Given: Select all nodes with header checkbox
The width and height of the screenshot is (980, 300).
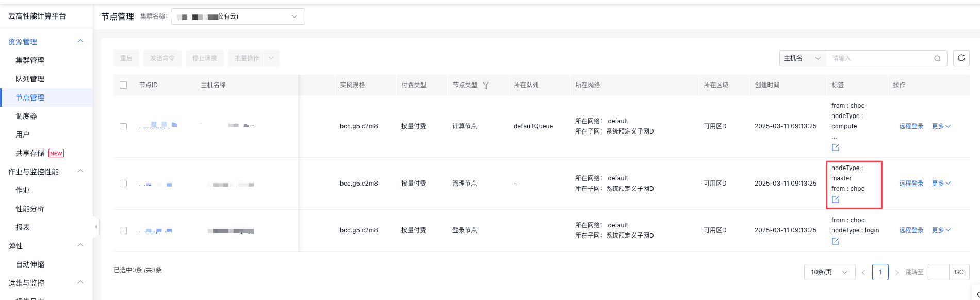Looking at the screenshot, I should (123, 85).
